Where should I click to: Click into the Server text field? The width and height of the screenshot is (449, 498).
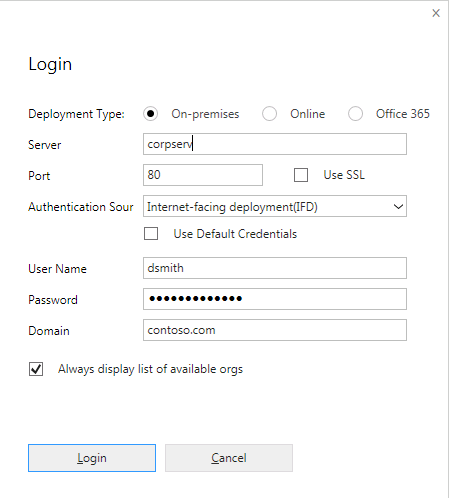[x=275, y=144]
